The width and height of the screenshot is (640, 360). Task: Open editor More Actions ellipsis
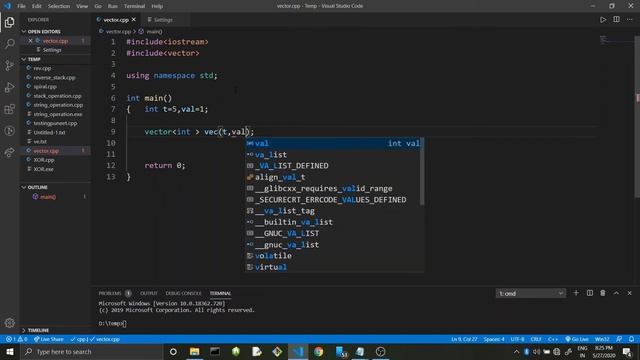629,20
